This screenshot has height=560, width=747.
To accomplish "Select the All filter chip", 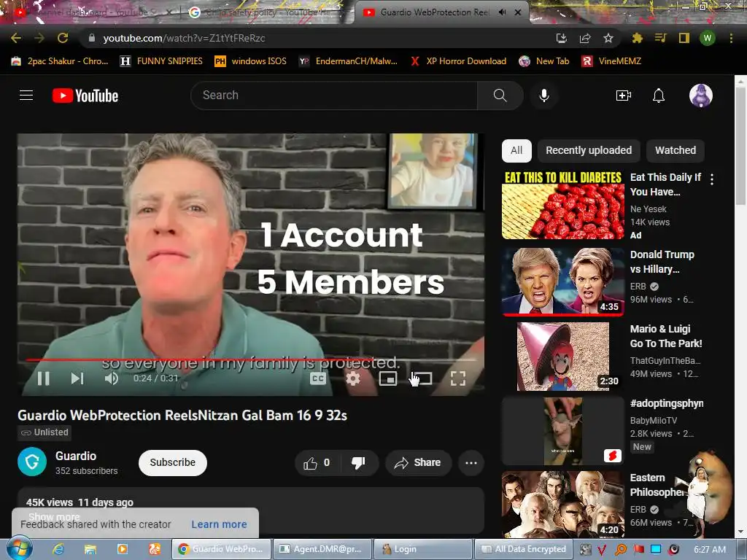I will coord(516,150).
